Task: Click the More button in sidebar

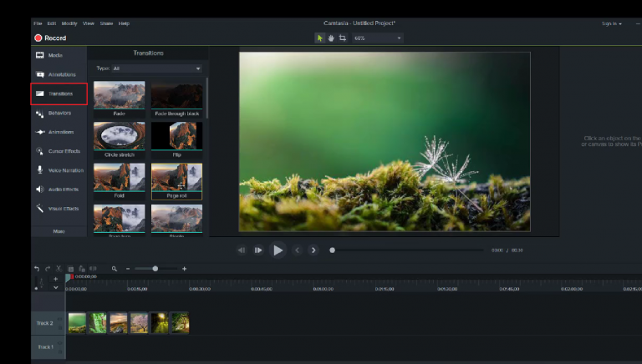Action: point(59,231)
